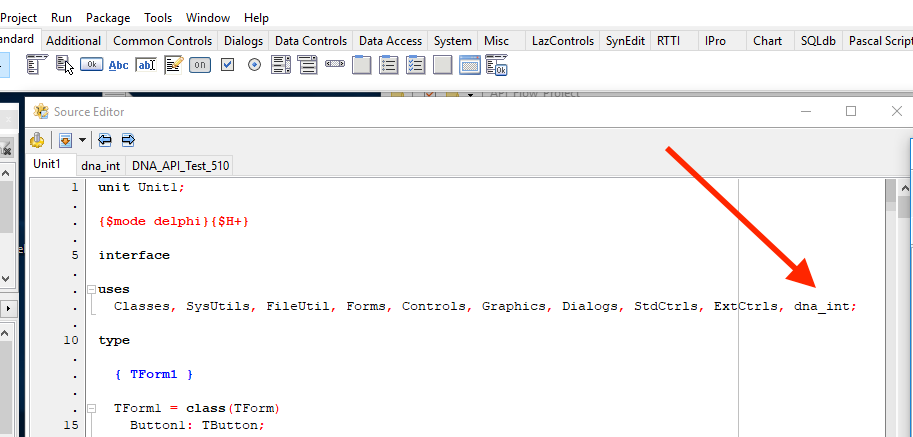
Task: Select the TToggleBox component icon
Action: pyautogui.click(x=200, y=65)
